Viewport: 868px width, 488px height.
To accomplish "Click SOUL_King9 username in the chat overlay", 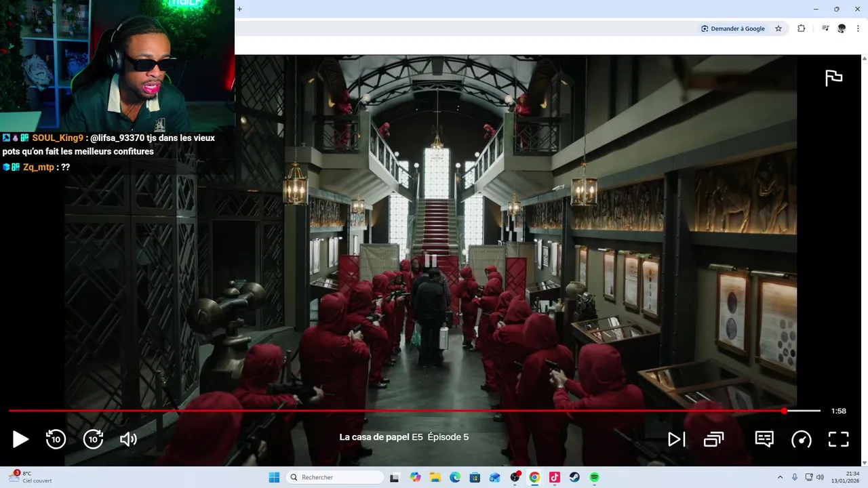I will tap(58, 138).
